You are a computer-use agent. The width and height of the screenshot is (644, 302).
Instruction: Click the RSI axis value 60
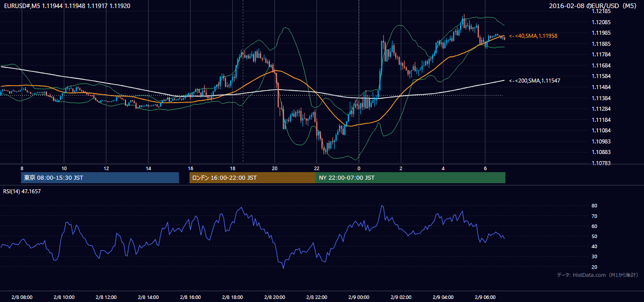coord(594,226)
